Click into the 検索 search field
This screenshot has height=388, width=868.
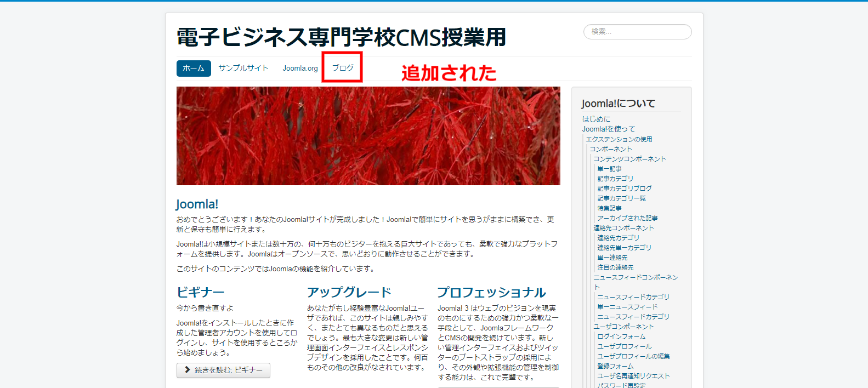pyautogui.click(x=637, y=32)
